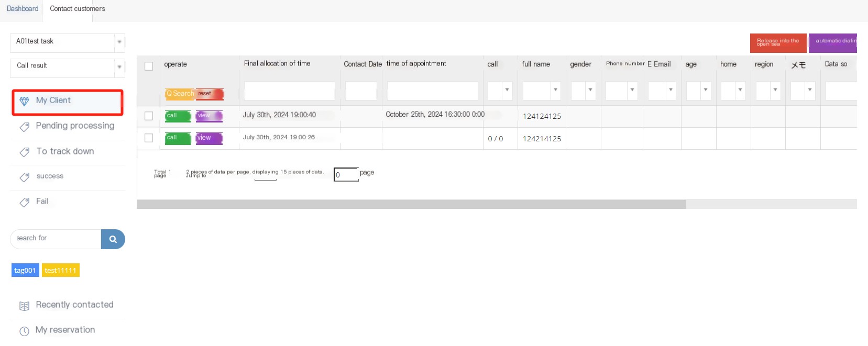Click the automatic dialing button
868x346 pixels.
point(833,43)
